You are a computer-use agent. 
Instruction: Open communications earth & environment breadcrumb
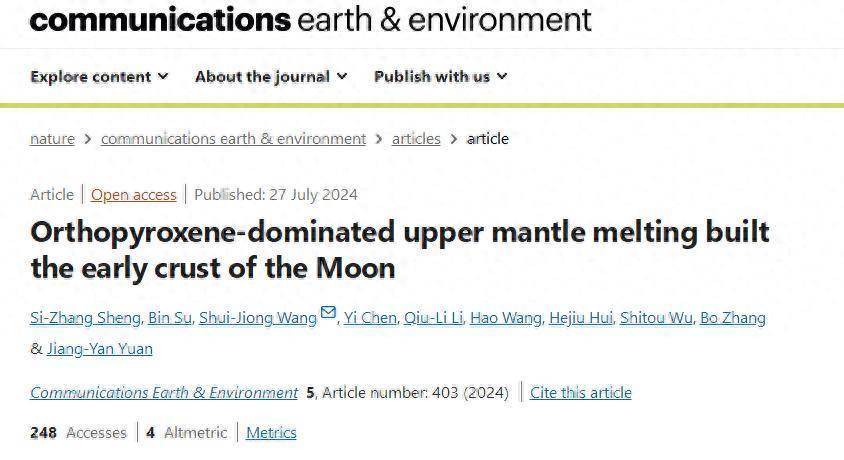pos(234,139)
